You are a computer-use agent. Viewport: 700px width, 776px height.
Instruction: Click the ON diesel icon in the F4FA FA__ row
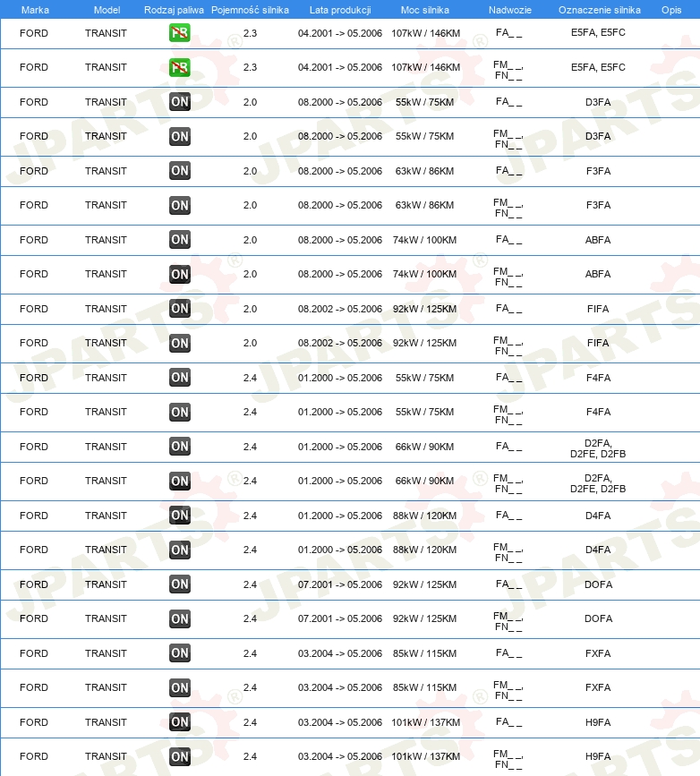pyautogui.click(x=180, y=377)
